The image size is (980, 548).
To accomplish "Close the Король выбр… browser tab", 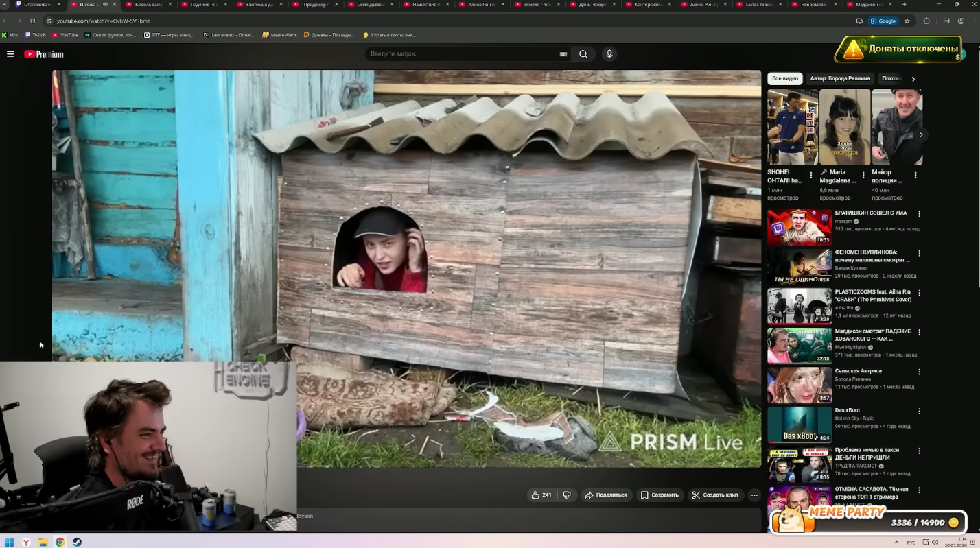I will pos(171,5).
